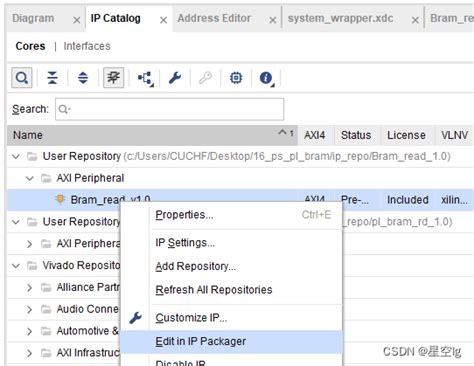
Task: Click in the Search input field
Action: 170,109
